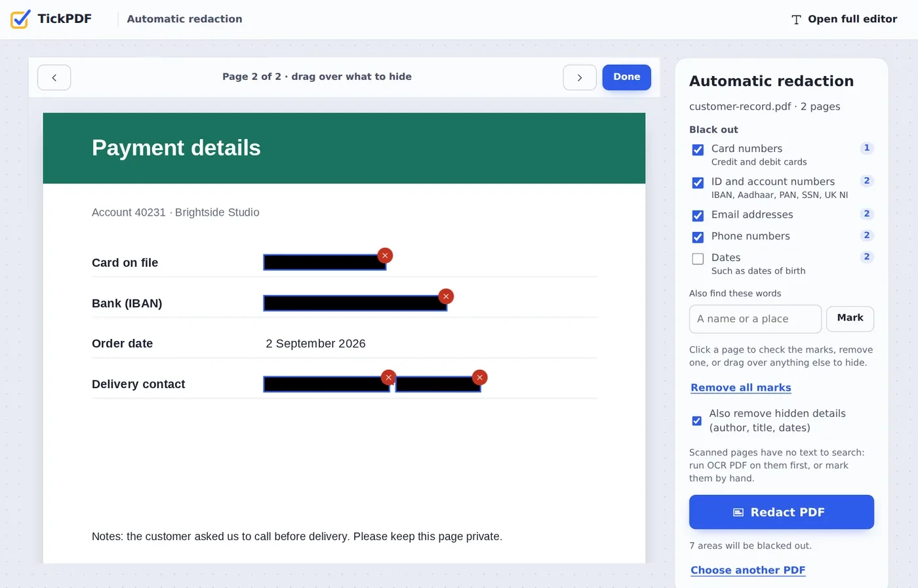918x588 pixels.
Task: Click the 'Delivery contact' label
Action: tap(138, 384)
